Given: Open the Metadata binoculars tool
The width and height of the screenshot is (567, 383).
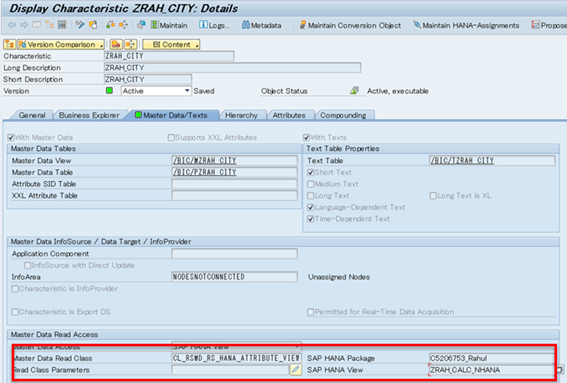Looking at the screenshot, I should pos(261,25).
